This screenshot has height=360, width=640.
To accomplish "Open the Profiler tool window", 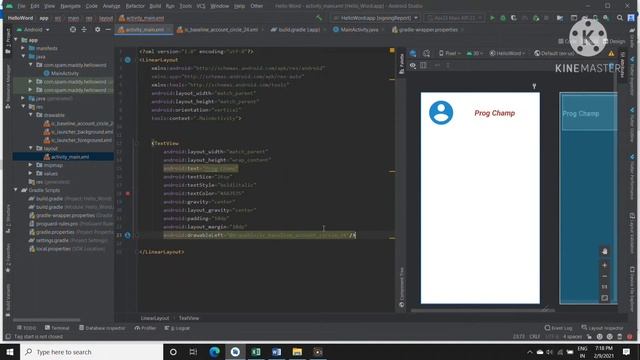I will click(x=145, y=328).
